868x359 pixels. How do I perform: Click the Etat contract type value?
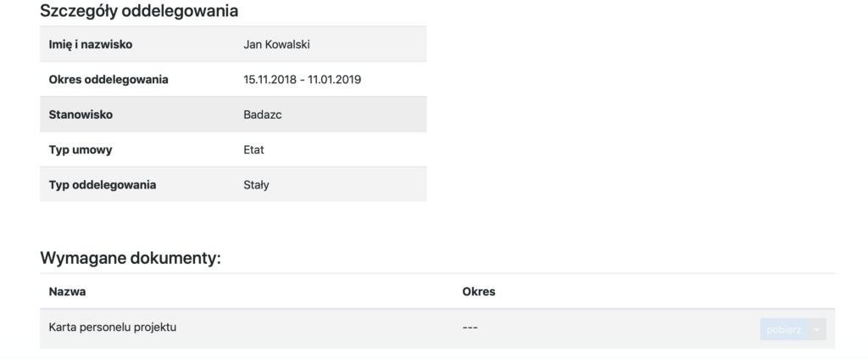(254, 149)
